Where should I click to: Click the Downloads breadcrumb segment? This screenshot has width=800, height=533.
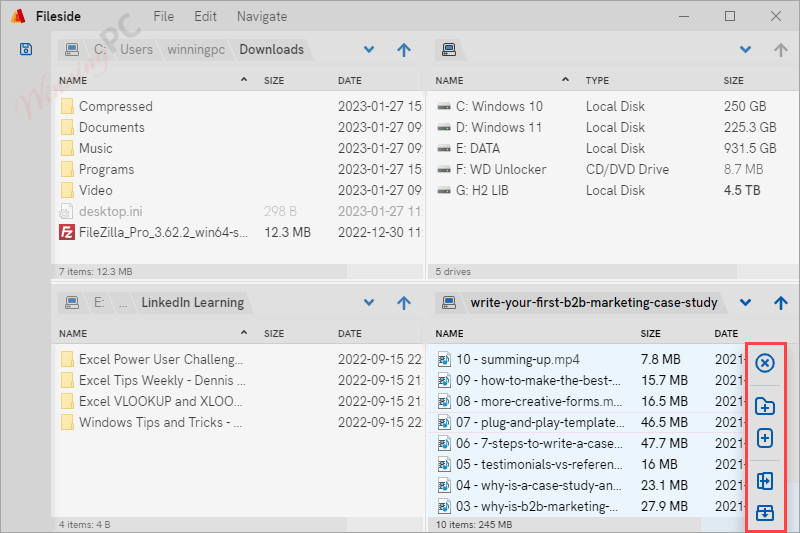271,49
